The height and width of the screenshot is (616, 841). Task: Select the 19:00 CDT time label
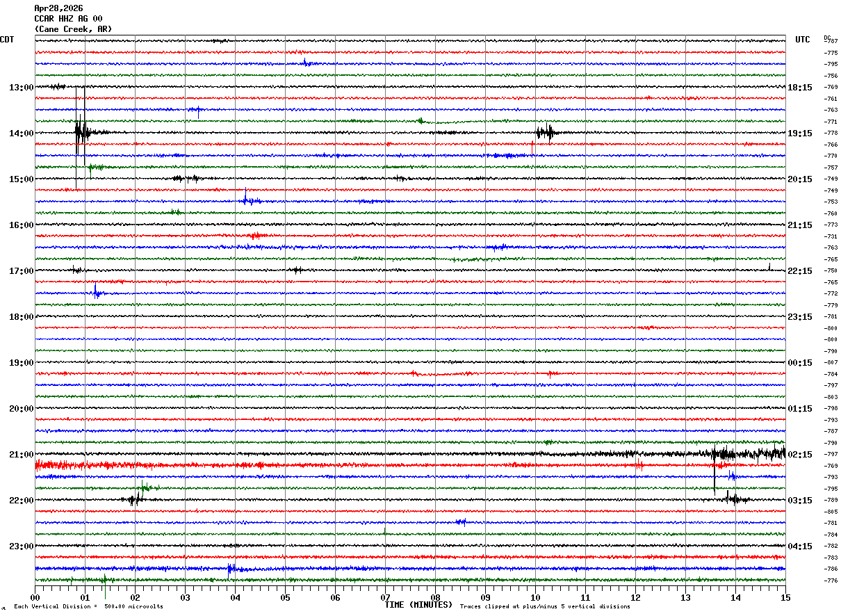21,363
